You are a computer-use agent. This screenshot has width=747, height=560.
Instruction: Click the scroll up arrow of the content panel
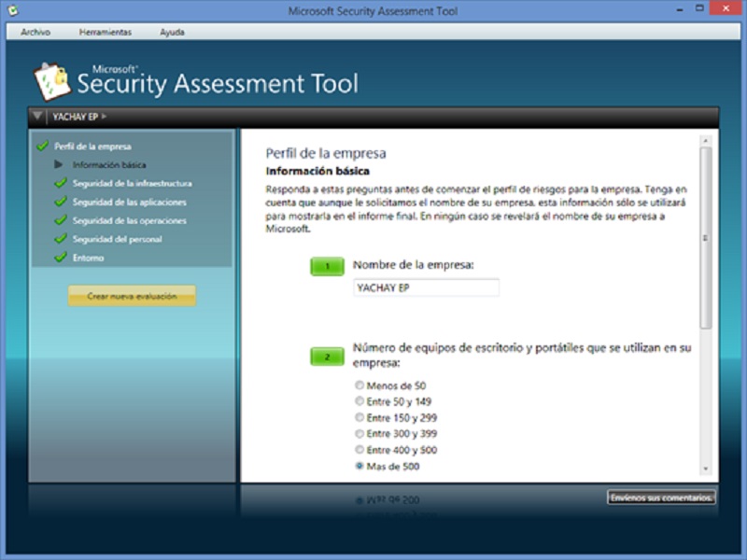[706, 141]
